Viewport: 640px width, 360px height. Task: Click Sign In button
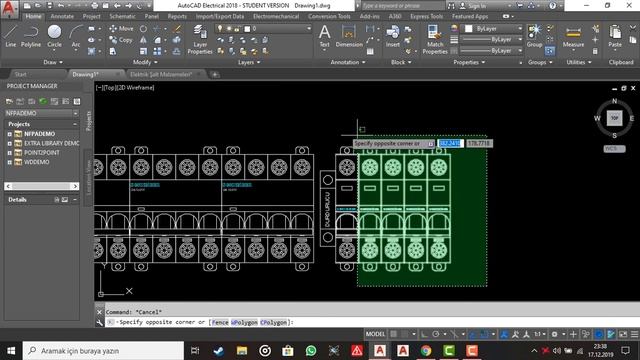coord(473,6)
